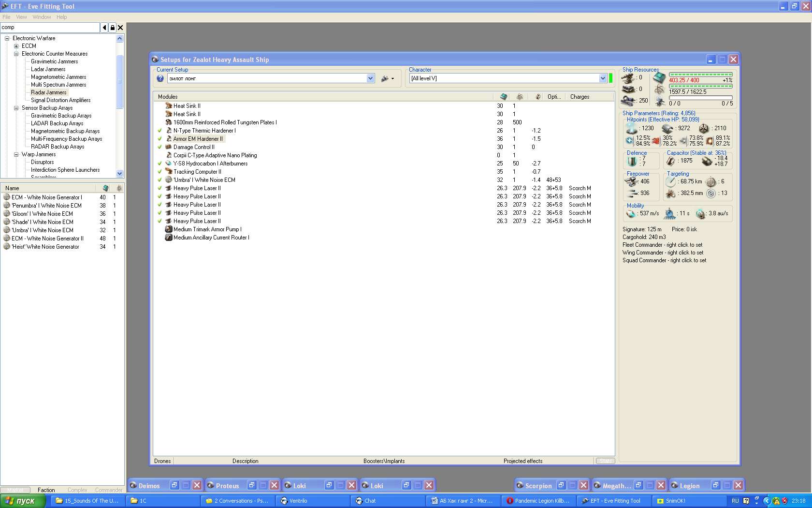Click the powergrid usage bar

[x=700, y=86]
